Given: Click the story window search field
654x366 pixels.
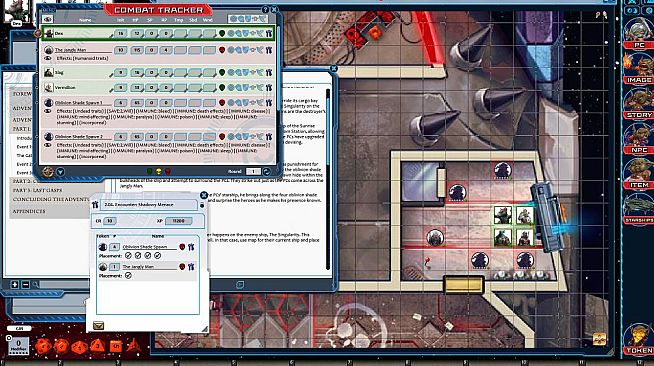Looking at the screenshot, I should pos(65,285).
